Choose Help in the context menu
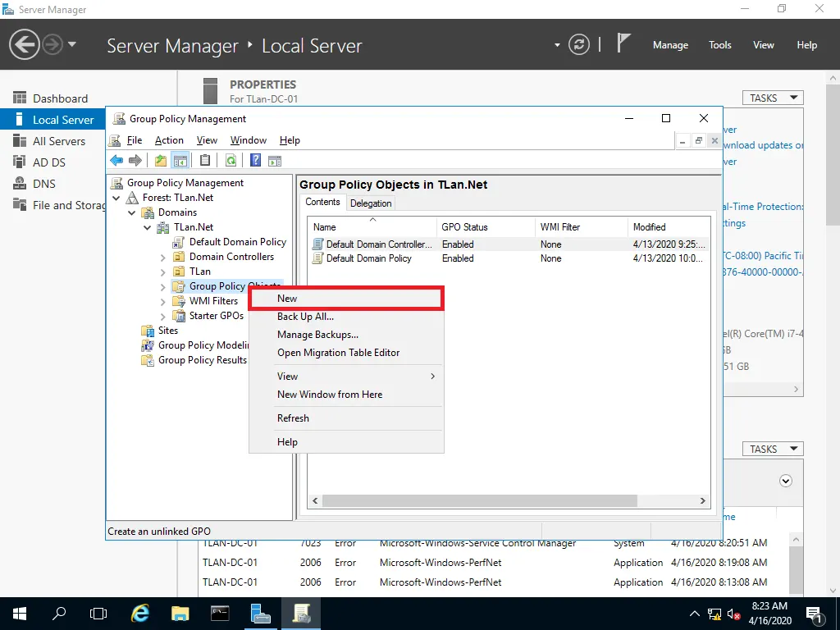840x630 pixels. pyautogui.click(x=346, y=442)
